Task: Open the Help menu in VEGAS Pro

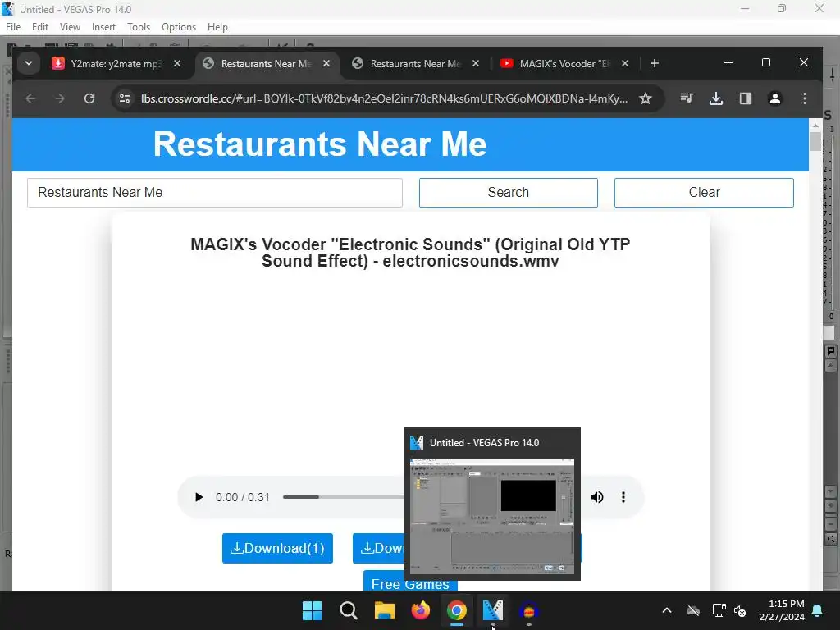Action: (x=217, y=27)
